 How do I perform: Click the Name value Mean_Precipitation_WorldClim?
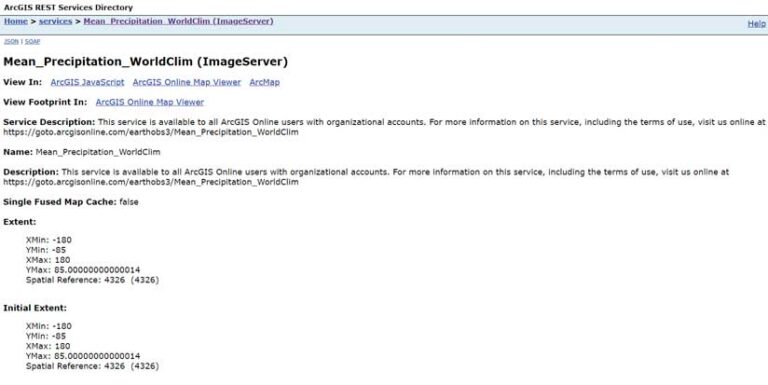click(98, 152)
